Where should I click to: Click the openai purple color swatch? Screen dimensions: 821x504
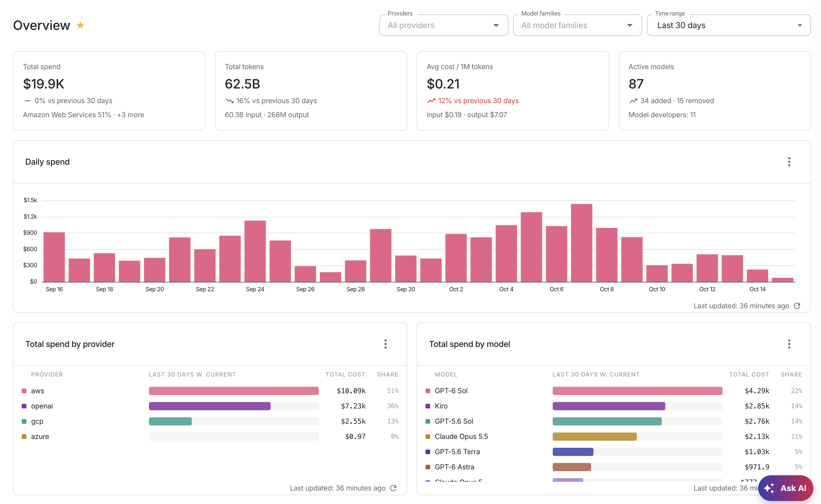24,406
